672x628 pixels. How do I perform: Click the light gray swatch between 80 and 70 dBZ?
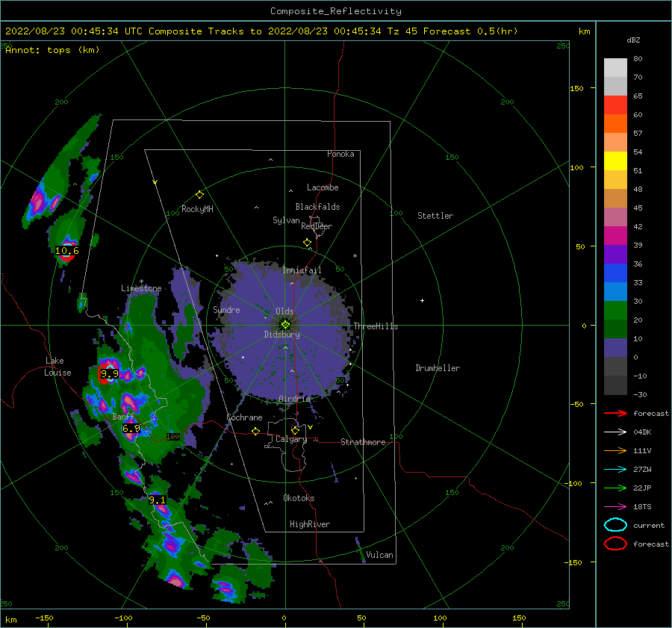pos(615,68)
